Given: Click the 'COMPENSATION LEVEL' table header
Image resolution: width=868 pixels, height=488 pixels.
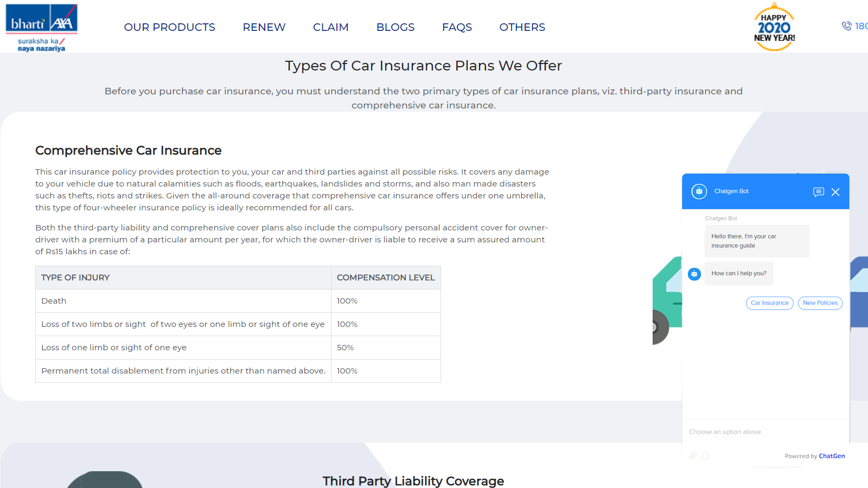Looking at the screenshot, I should 386,278.
